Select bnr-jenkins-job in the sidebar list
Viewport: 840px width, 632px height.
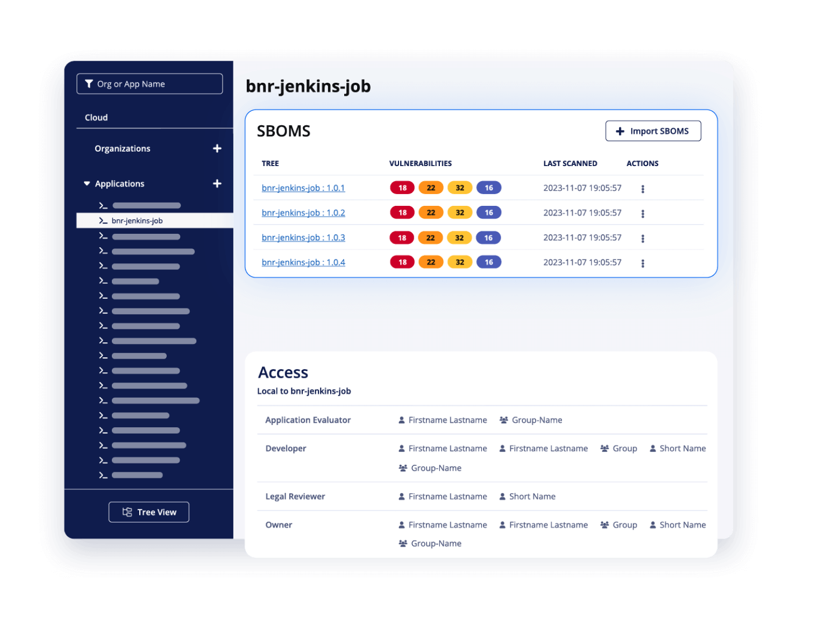(155, 221)
